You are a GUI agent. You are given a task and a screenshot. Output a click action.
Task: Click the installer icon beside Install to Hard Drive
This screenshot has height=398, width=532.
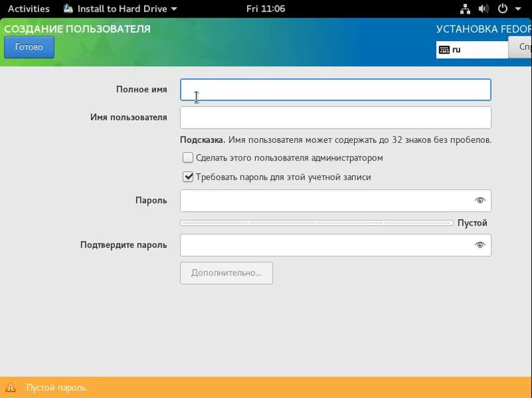pos(68,8)
